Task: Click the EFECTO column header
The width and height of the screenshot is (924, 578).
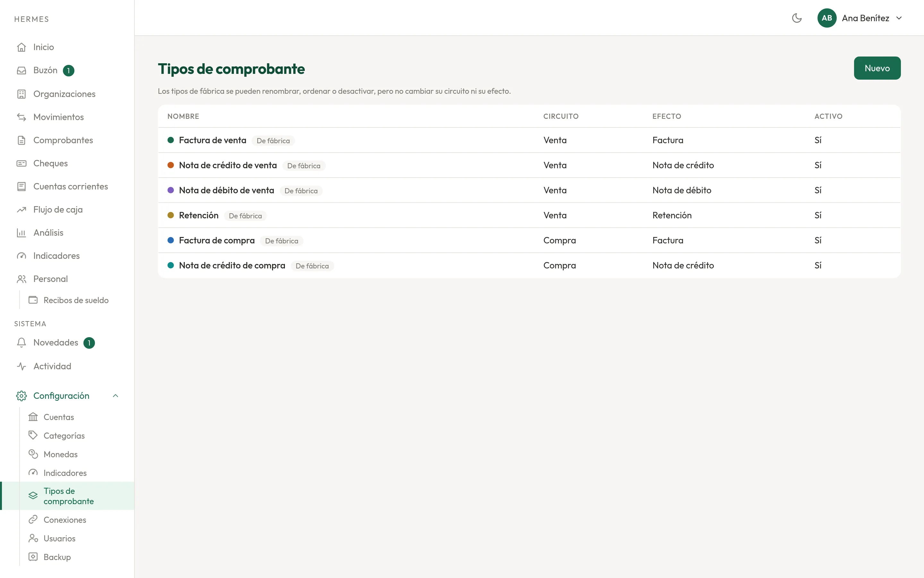Action: click(667, 116)
